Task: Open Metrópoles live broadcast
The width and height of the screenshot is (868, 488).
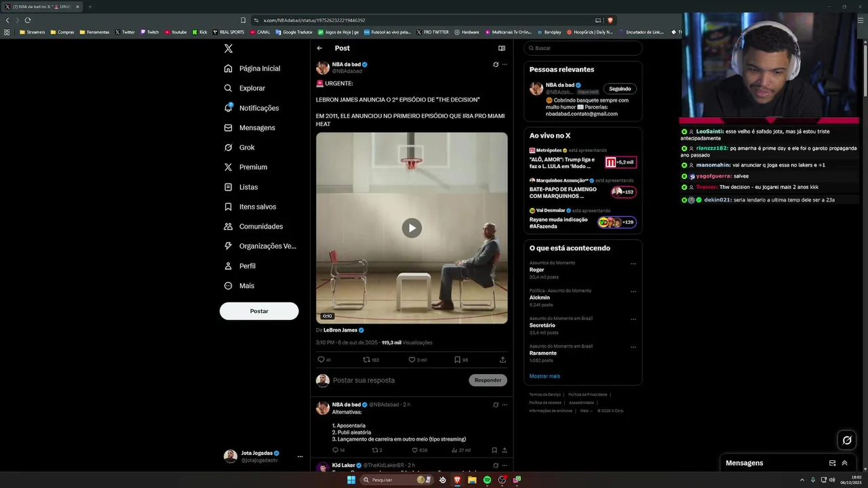Action: coord(583,159)
